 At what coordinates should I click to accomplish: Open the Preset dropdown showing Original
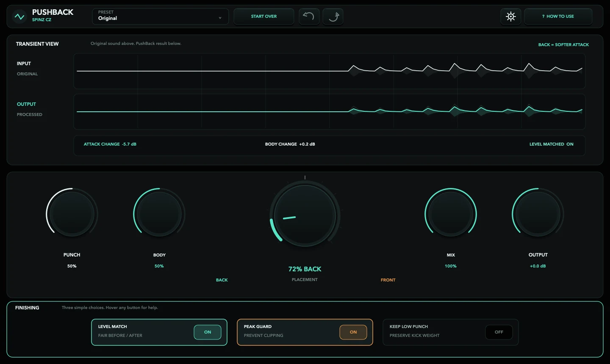161,17
